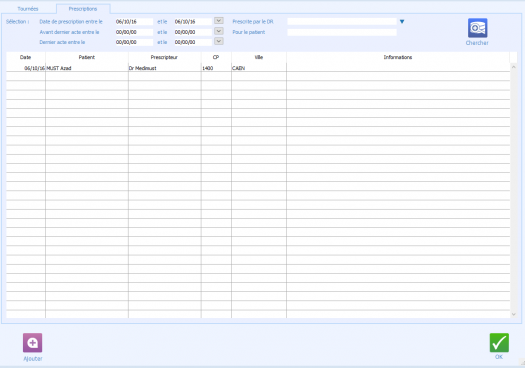
Task: Click the table scrollbar down arrow
Action: 514,314
